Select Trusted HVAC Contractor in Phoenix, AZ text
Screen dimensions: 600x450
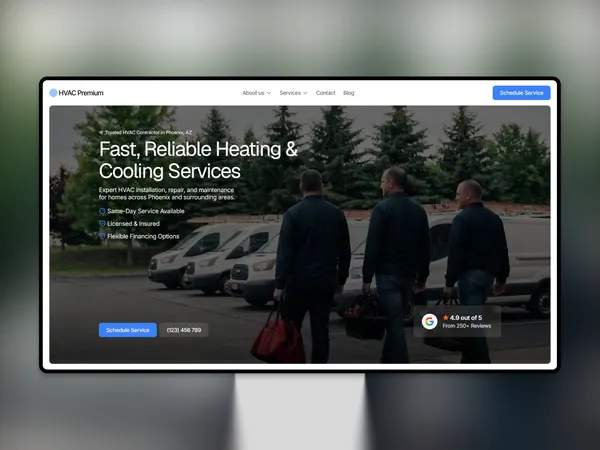(x=148, y=133)
